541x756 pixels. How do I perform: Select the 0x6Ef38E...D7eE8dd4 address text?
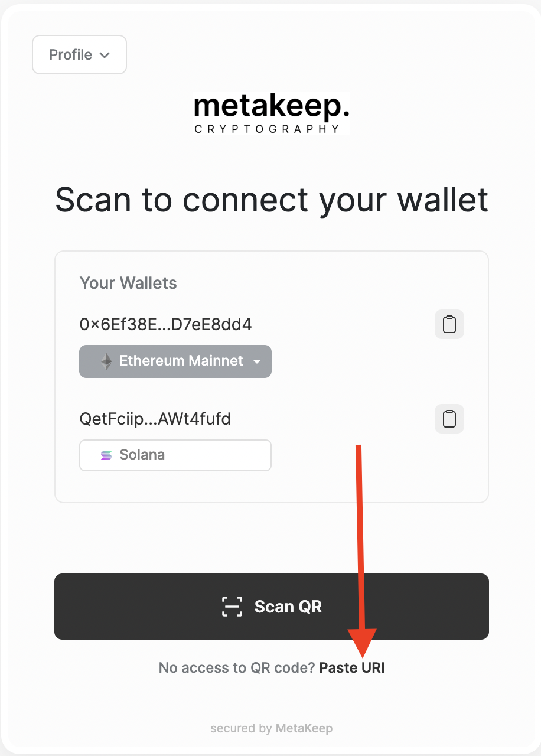click(165, 324)
